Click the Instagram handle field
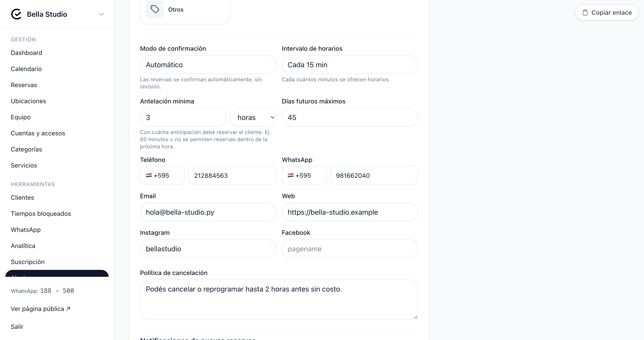This screenshot has height=340, width=644. coord(208,249)
